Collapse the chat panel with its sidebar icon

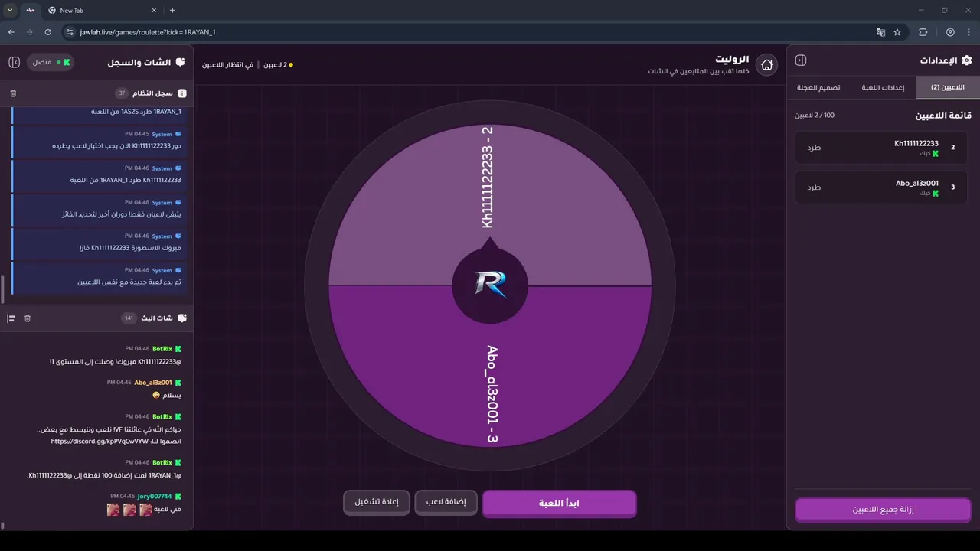coord(14,62)
